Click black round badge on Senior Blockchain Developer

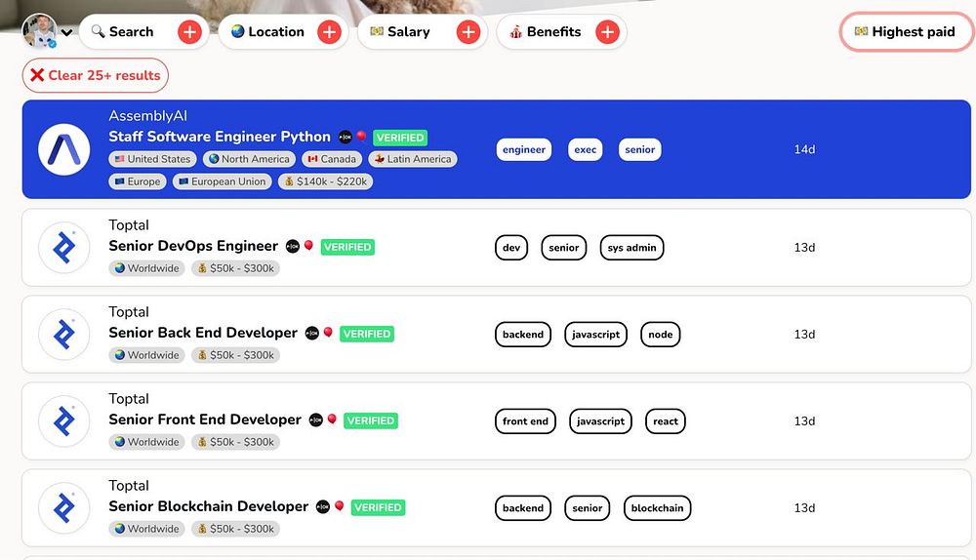(322, 507)
